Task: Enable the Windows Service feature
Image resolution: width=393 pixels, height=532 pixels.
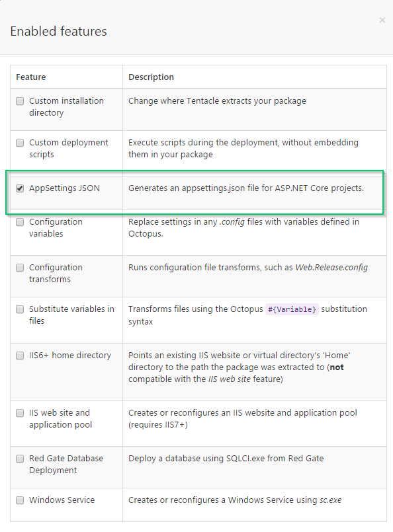Action: tap(20, 500)
